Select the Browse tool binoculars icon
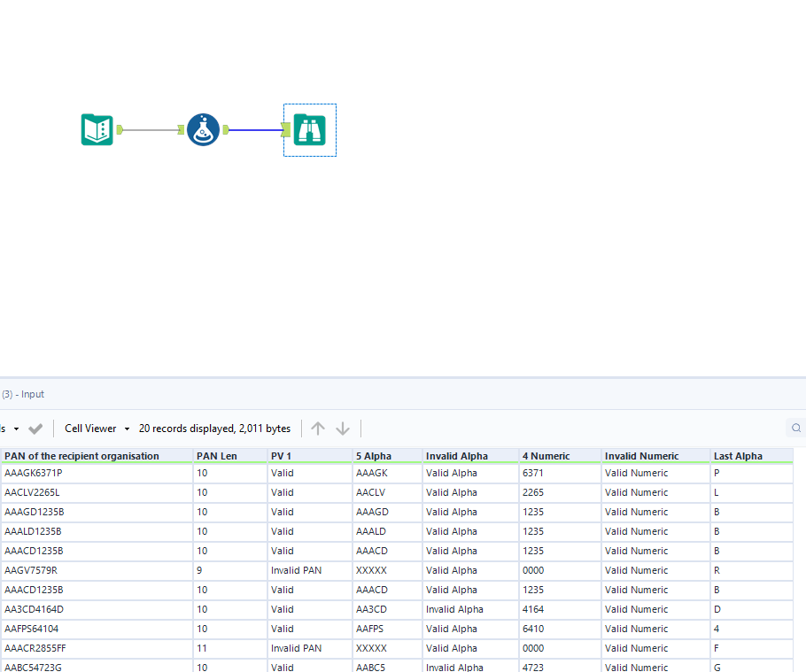This screenshot has width=806, height=672. pyautogui.click(x=309, y=130)
